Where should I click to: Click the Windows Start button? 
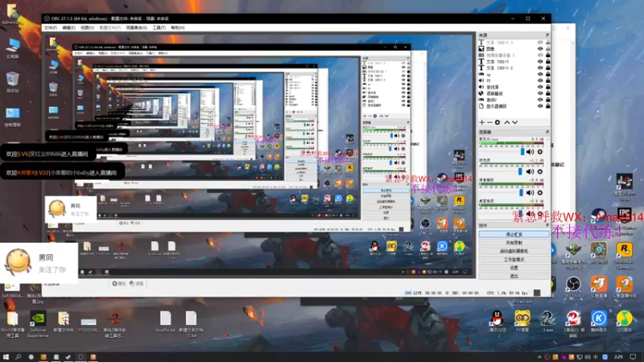[x=6, y=357]
